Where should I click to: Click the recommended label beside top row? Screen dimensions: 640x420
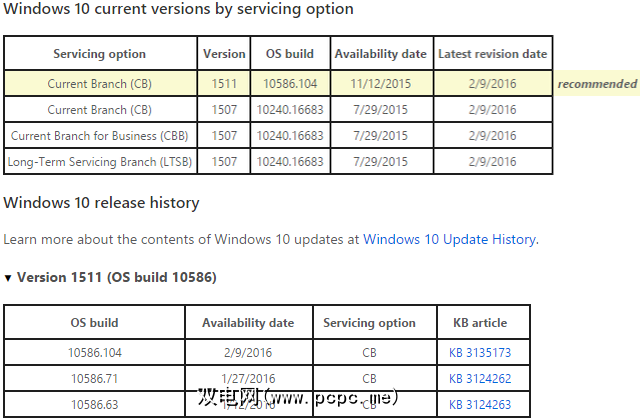tap(597, 84)
